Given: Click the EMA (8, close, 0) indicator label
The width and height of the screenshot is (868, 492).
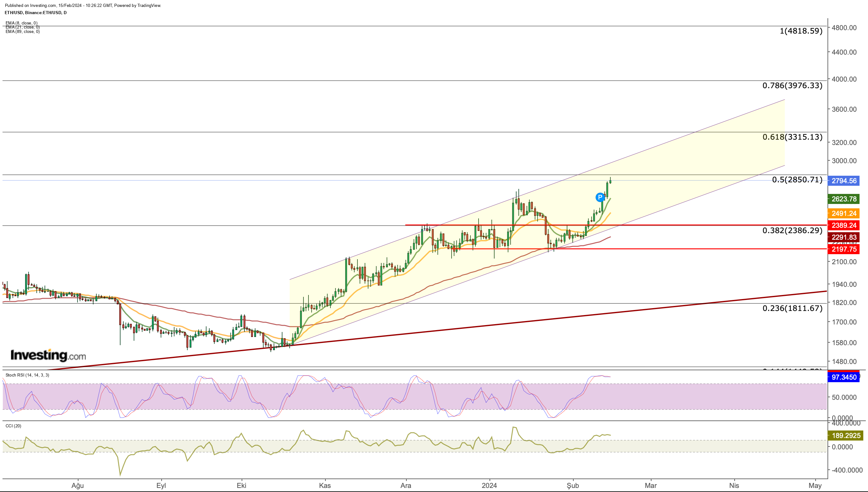Looking at the screenshot, I should click(x=21, y=23).
